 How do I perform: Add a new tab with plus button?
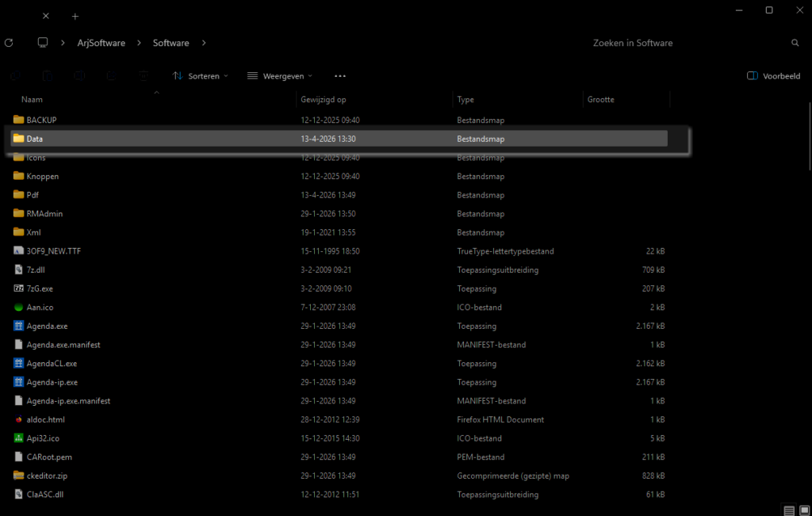pos(75,16)
